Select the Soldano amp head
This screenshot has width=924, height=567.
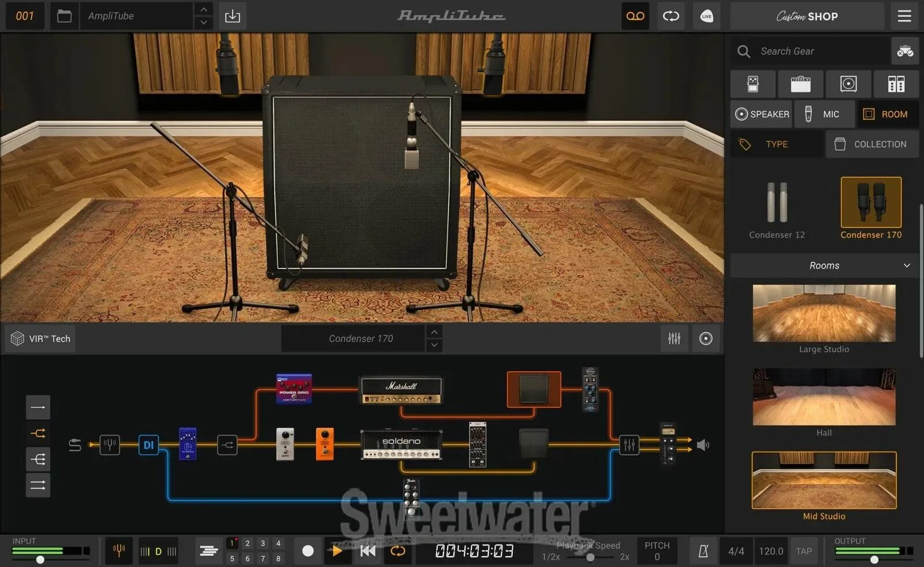click(401, 445)
